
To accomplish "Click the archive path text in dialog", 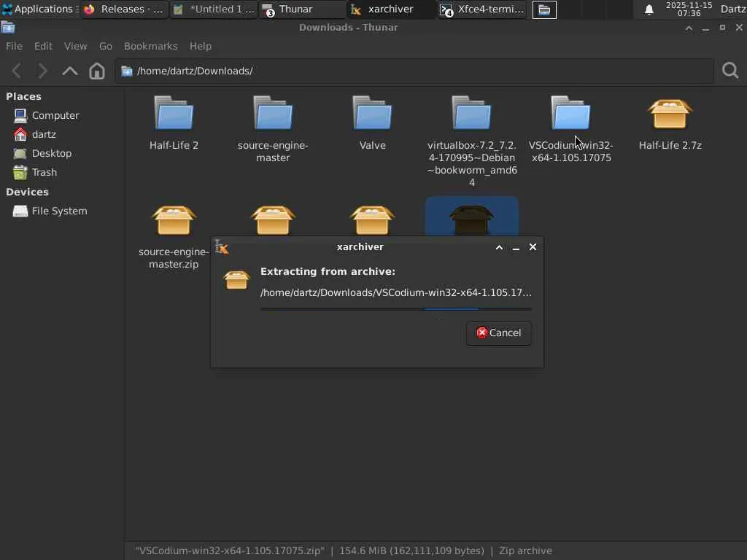I will [x=395, y=292].
